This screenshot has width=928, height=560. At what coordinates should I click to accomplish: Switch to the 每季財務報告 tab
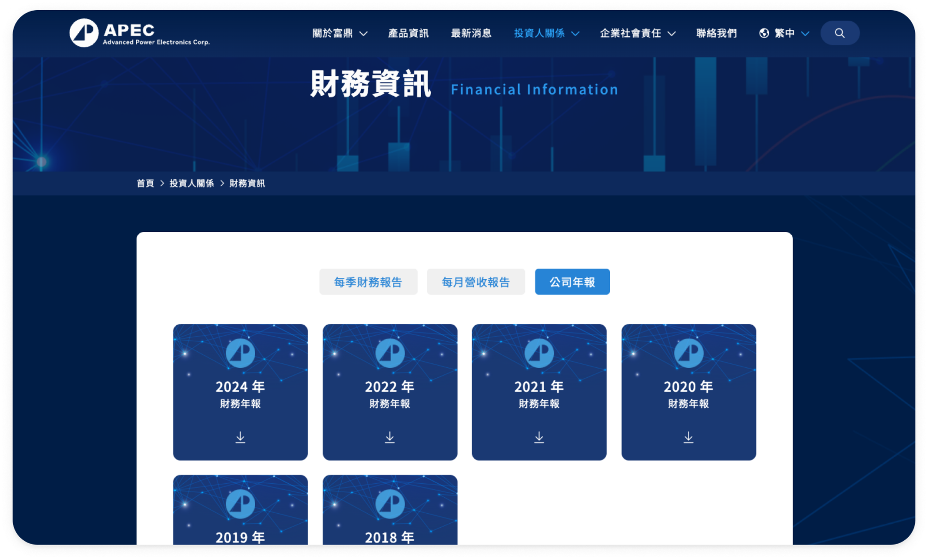click(x=368, y=282)
